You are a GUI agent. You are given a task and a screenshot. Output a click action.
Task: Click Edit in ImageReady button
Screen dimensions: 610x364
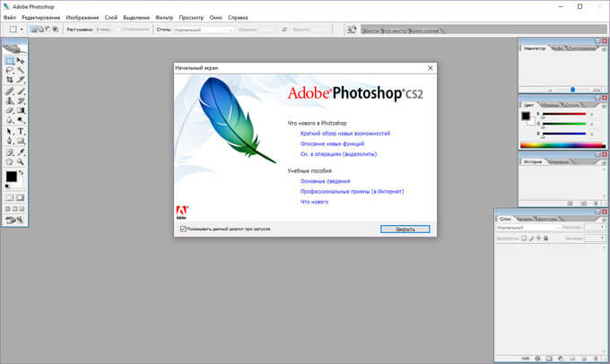click(14, 221)
